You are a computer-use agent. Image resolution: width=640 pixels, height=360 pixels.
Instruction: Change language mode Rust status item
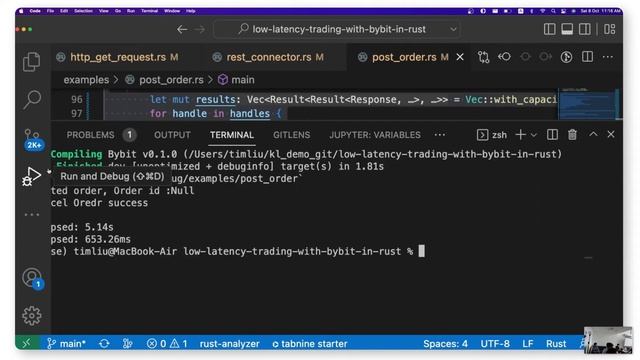556,344
